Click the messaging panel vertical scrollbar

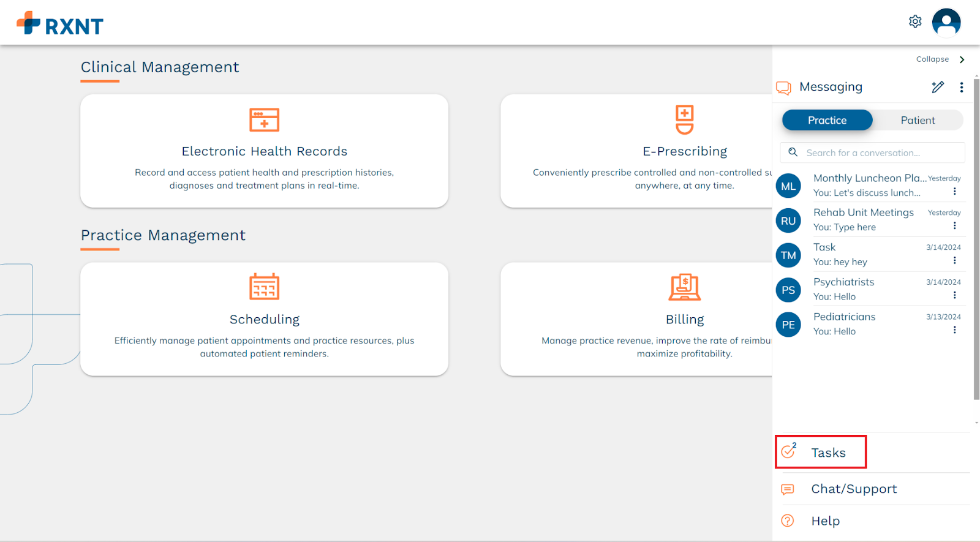(976, 239)
